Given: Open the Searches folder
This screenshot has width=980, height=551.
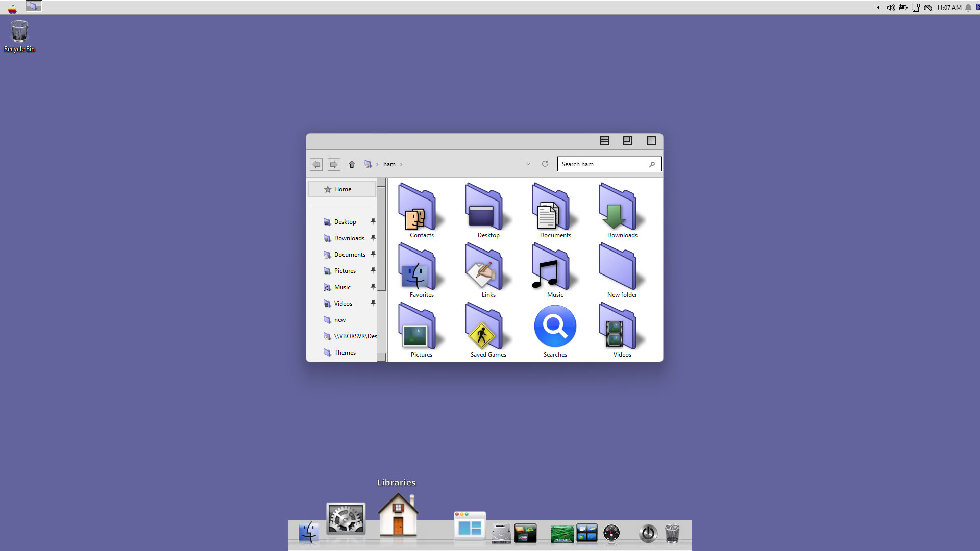Looking at the screenshot, I should [x=555, y=326].
